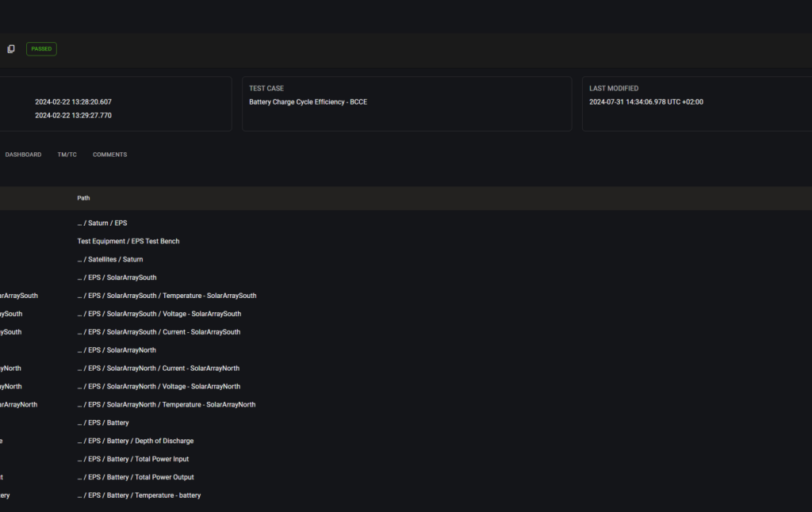The height and width of the screenshot is (512, 812).
Task: Select '... / EPS / SolarArraySouth' path row
Action: pyautogui.click(x=406, y=277)
